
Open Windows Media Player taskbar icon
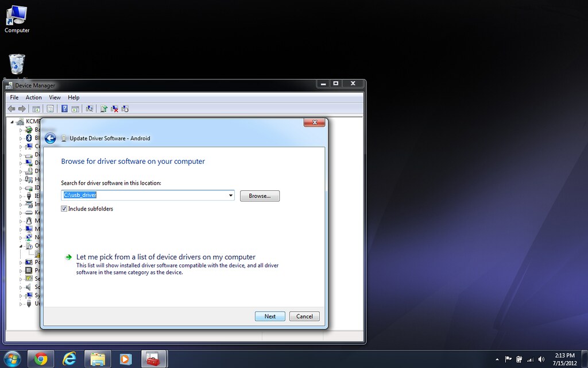pos(126,359)
